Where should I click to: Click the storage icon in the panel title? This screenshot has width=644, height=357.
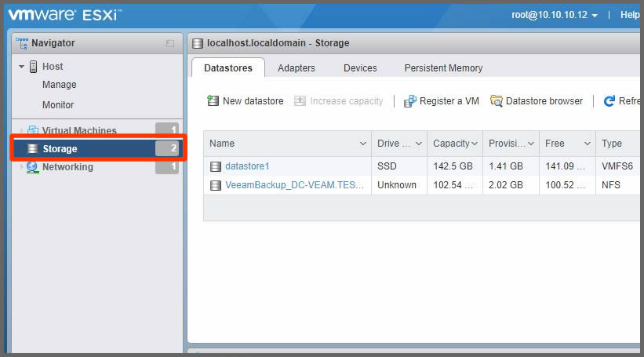[x=198, y=43]
